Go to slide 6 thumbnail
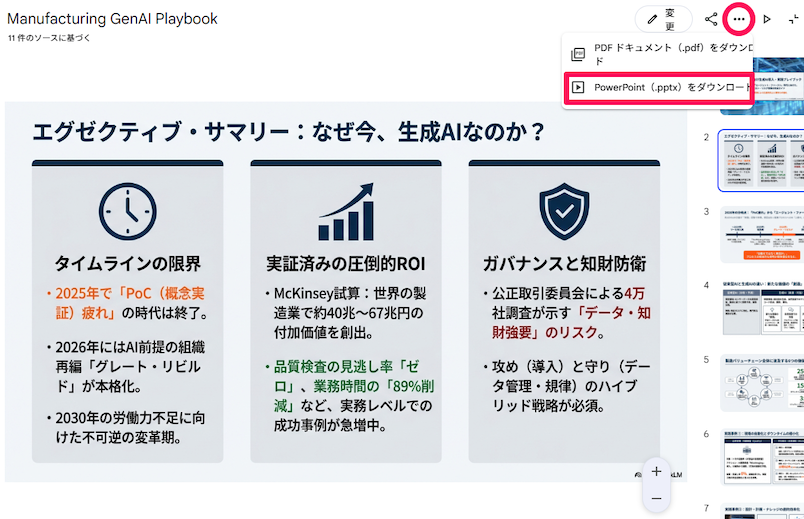Screen dimensions: 804x519 click(x=762, y=456)
